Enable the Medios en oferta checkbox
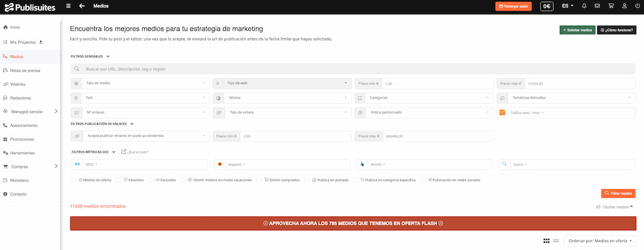Screen dimensions: 644x250 coord(74,180)
